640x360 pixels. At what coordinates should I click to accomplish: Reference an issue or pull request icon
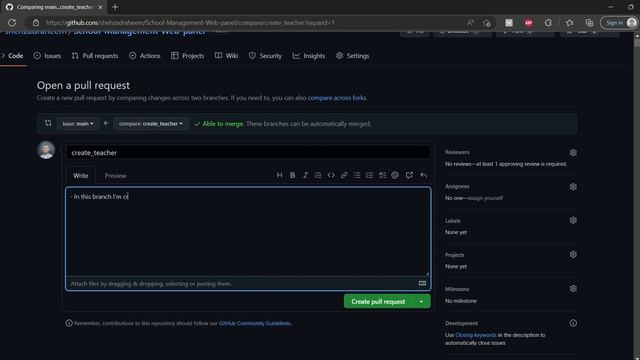(409, 175)
